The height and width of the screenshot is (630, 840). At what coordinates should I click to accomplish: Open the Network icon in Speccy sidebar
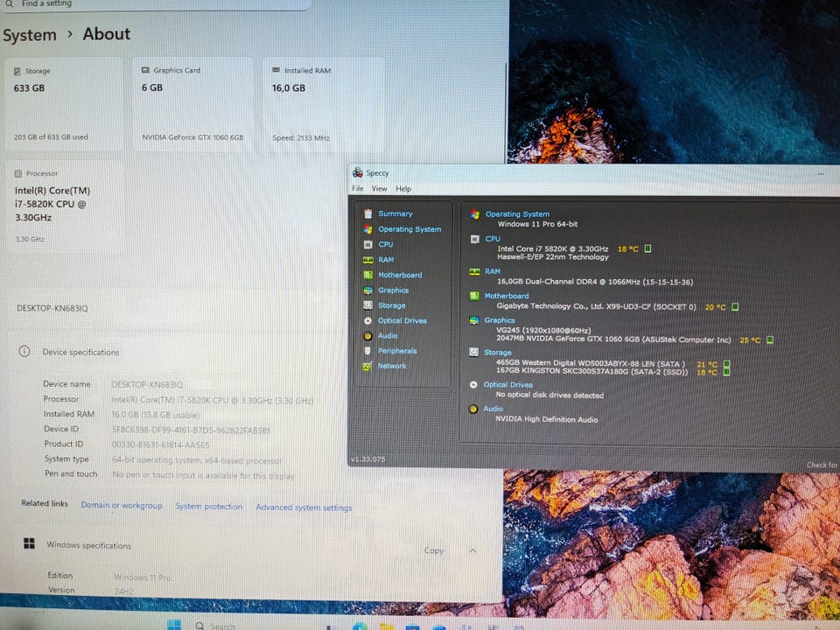click(x=367, y=367)
